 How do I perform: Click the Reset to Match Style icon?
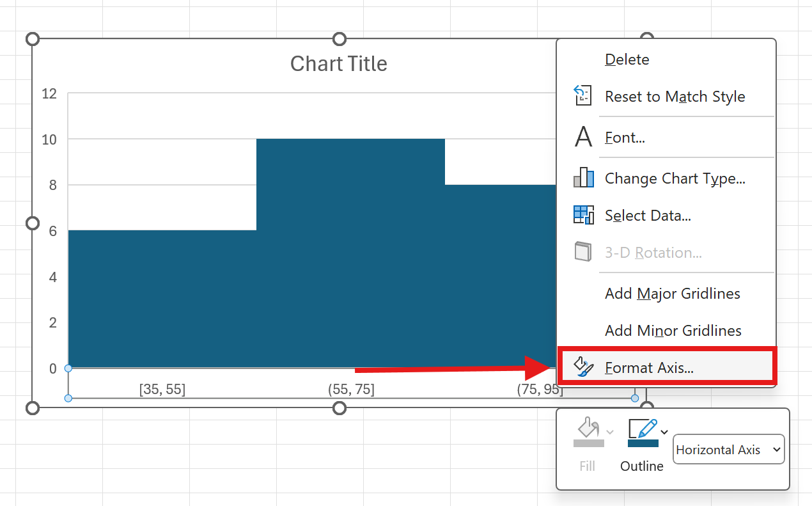pyautogui.click(x=582, y=96)
